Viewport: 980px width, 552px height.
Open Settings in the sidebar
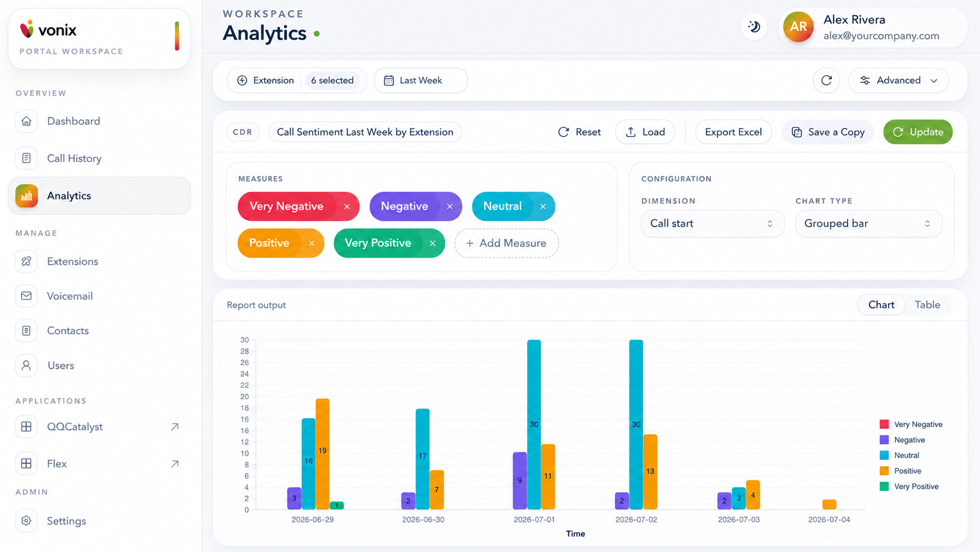pos(99,521)
